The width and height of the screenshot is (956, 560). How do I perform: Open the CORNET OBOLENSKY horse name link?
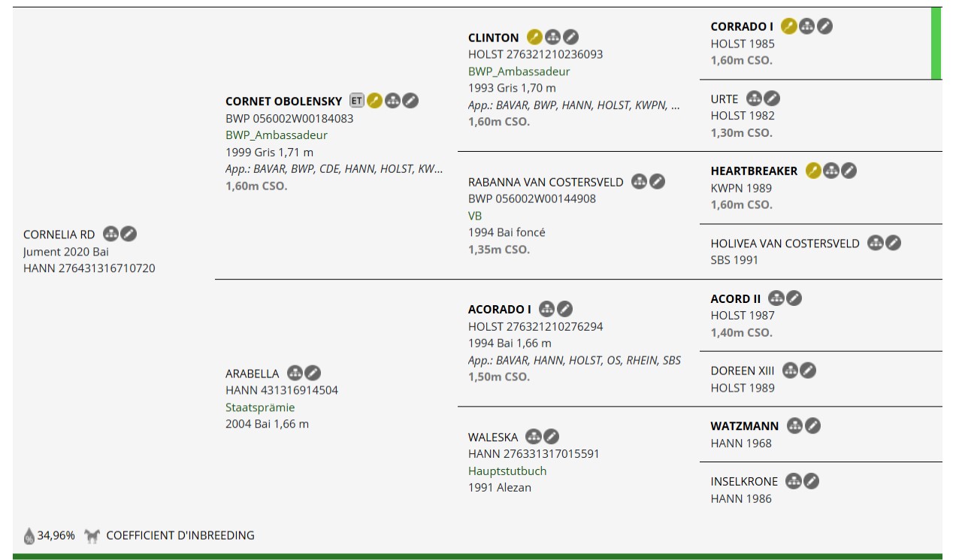284,101
